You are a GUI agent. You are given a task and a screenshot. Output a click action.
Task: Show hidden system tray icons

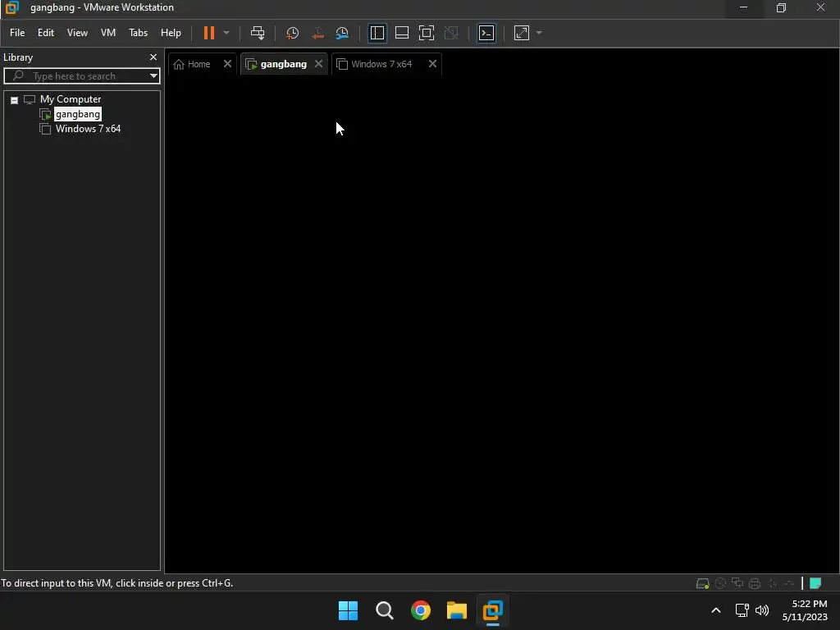(715, 610)
